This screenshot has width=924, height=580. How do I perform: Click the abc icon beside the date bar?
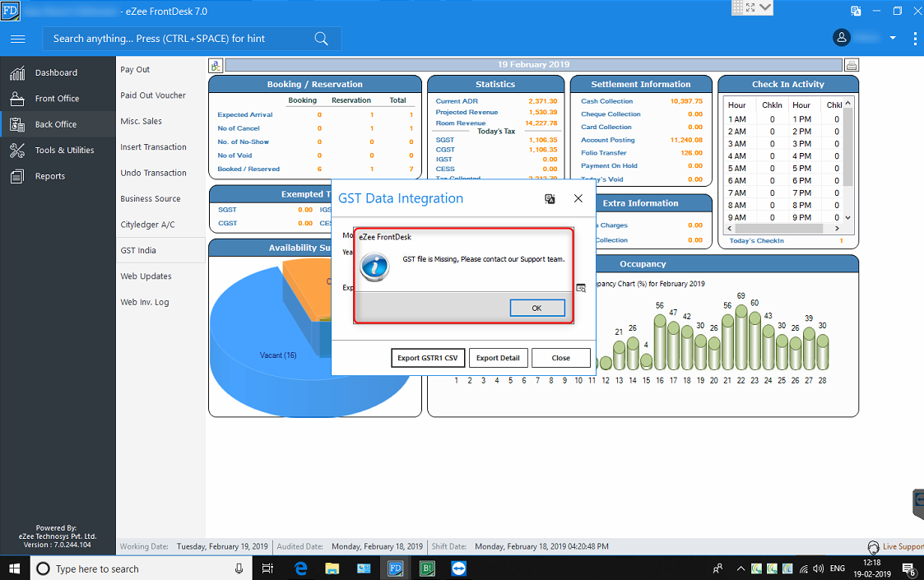[216, 66]
